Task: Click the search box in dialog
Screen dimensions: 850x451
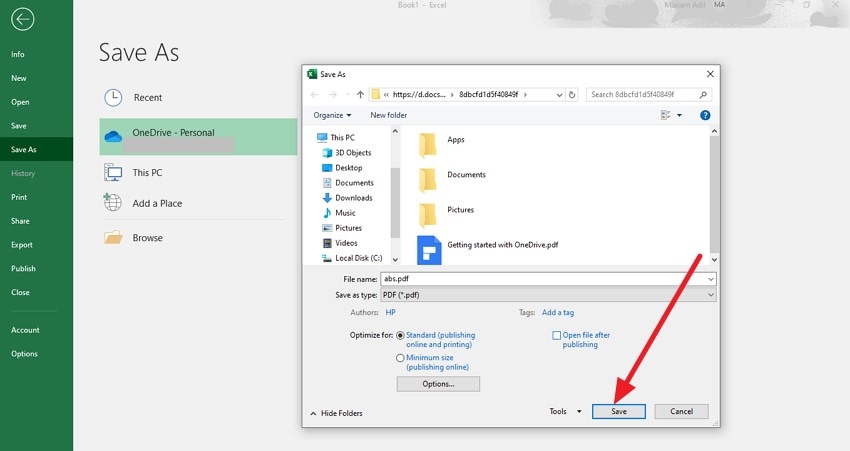Action: point(649,94)
